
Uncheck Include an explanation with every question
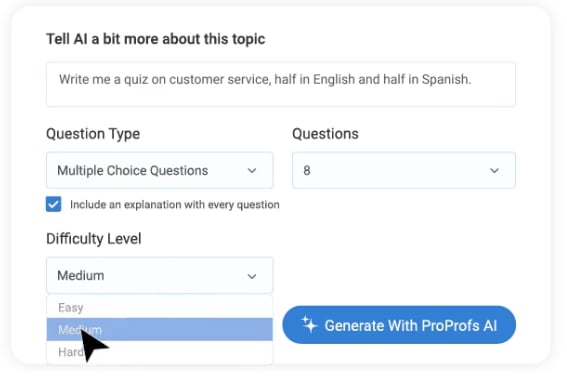point(54,204)
